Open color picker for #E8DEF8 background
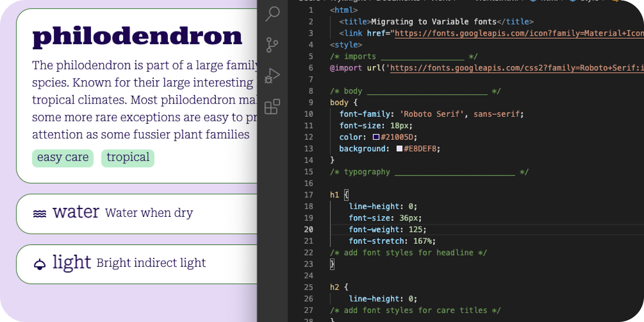 click(x=399, y=149)
